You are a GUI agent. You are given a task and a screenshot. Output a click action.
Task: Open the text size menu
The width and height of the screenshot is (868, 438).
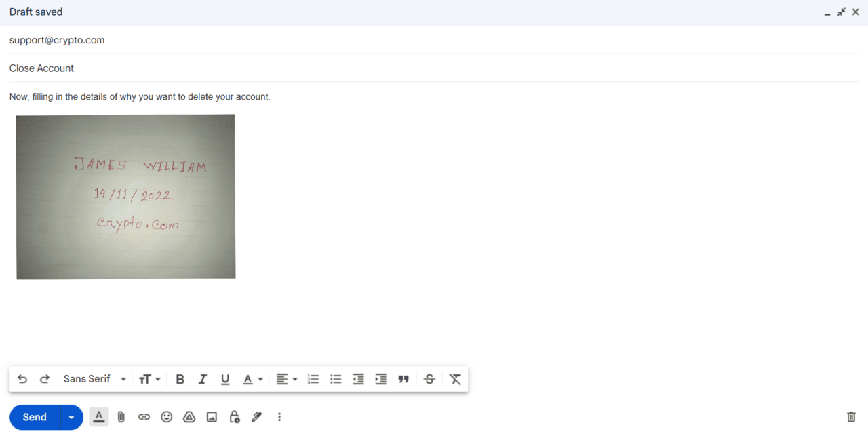[150, 379]
